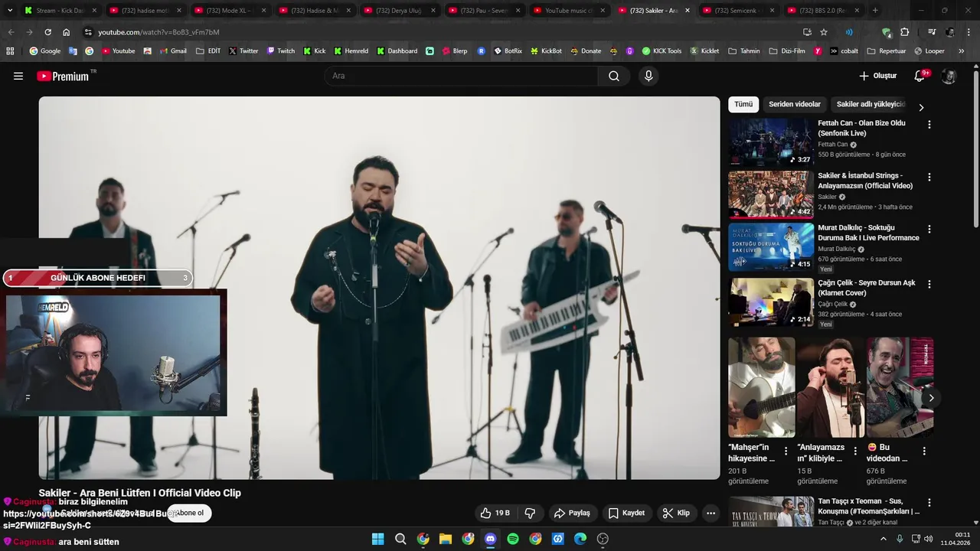The height and width of the screenshot is (551, 980).
Task: Open File Explorer from the taskbar
Action: [x=445, y=539]
